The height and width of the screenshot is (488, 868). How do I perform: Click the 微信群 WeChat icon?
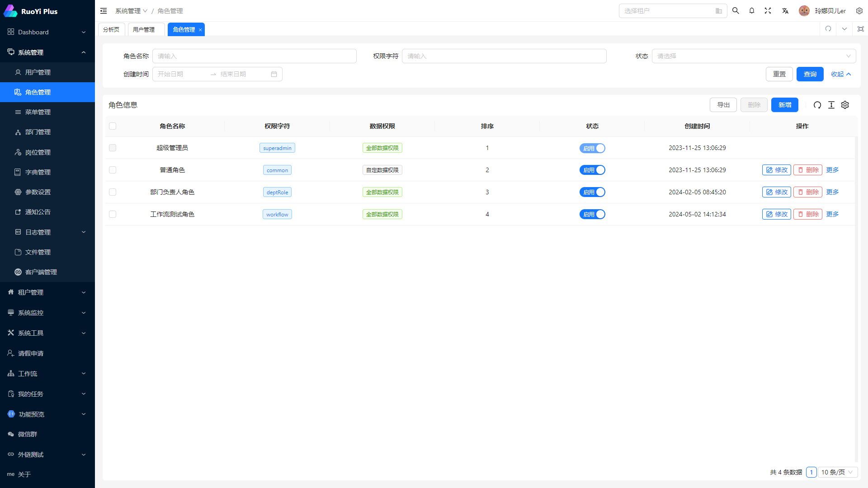pyautogui.click(x=11, y=434)
